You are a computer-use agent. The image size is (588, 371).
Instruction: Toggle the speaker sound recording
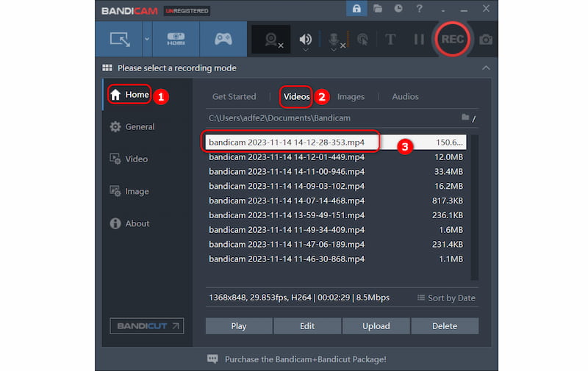(305, 39)
